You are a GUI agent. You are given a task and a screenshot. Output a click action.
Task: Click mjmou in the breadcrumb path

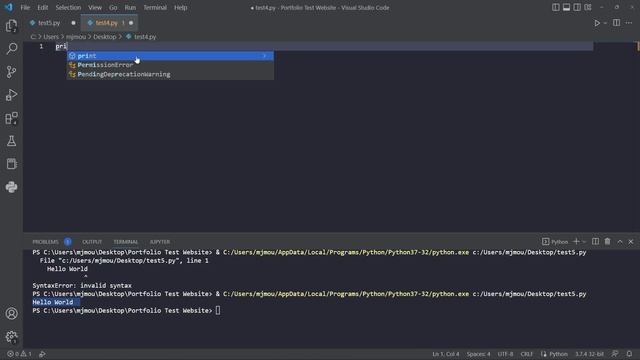tap(76, 37)
